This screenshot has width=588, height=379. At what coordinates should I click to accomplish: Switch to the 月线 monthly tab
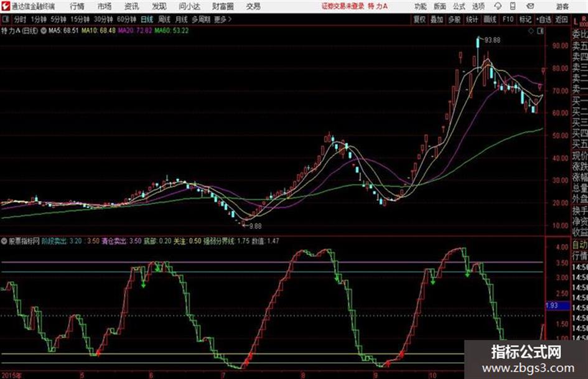[x=182, y=19]
